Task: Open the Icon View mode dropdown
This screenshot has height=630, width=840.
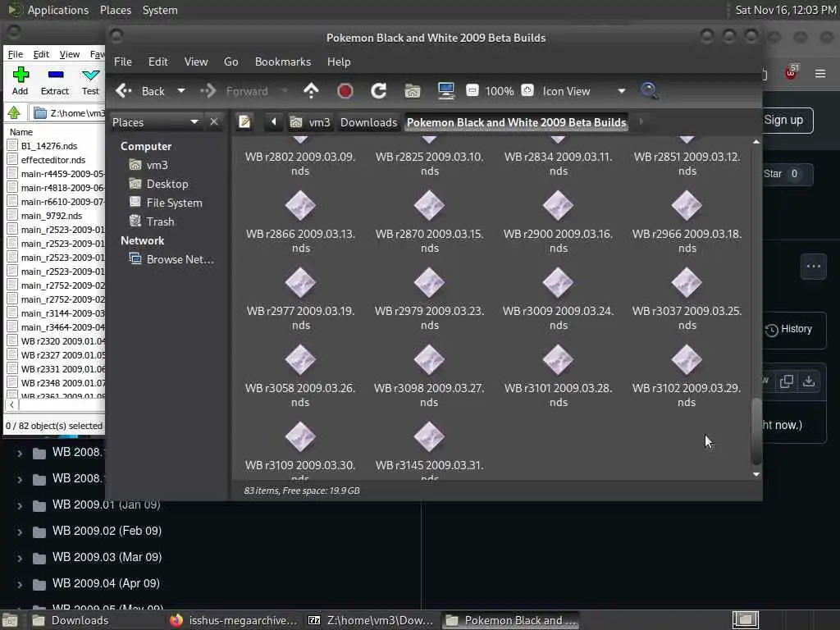Action: coord(584,91)
